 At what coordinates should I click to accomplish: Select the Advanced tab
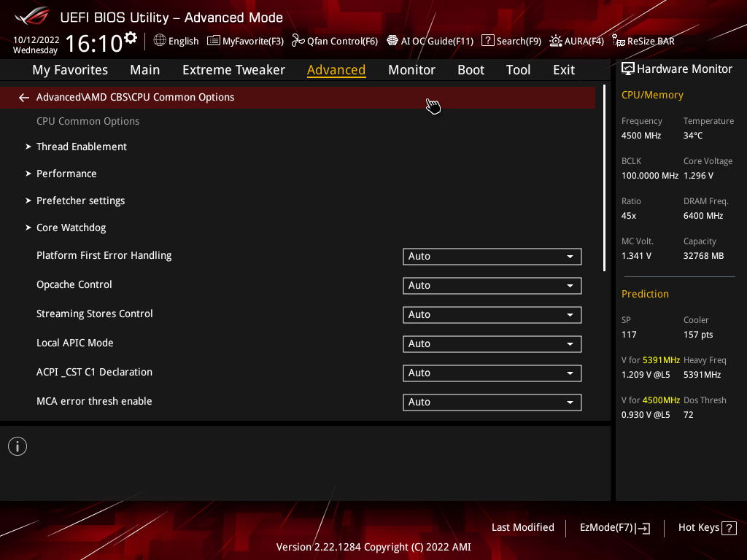pyautogui.click(x=336, y=70)
